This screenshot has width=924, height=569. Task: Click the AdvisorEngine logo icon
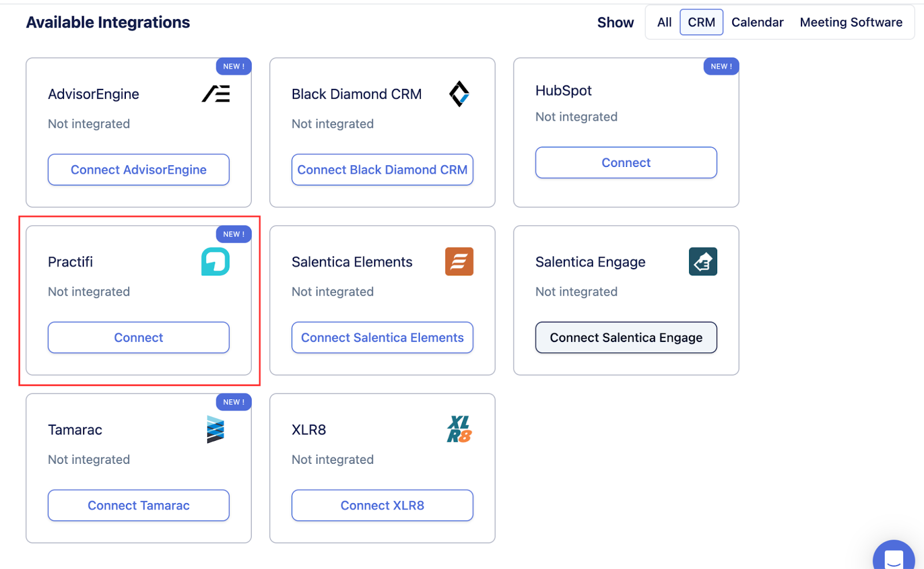[x=216, y=94]
